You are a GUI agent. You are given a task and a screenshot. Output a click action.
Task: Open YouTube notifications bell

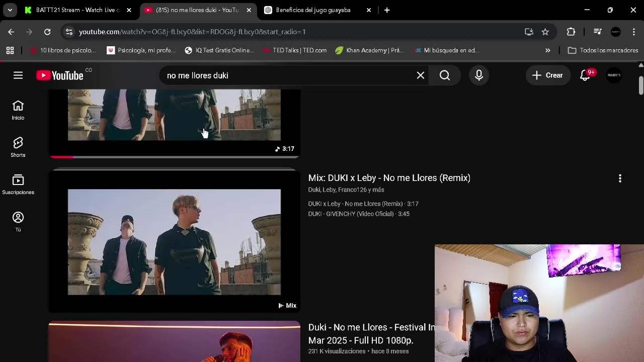585,75
